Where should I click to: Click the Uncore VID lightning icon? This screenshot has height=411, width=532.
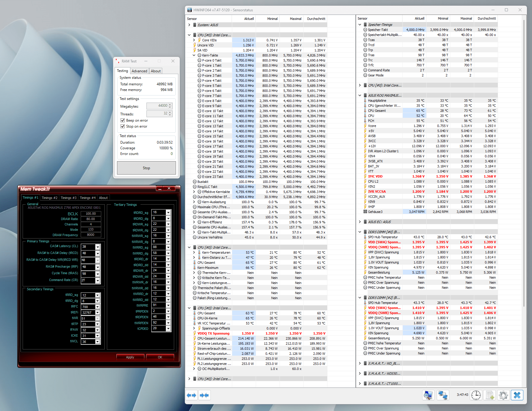(195, 45)
